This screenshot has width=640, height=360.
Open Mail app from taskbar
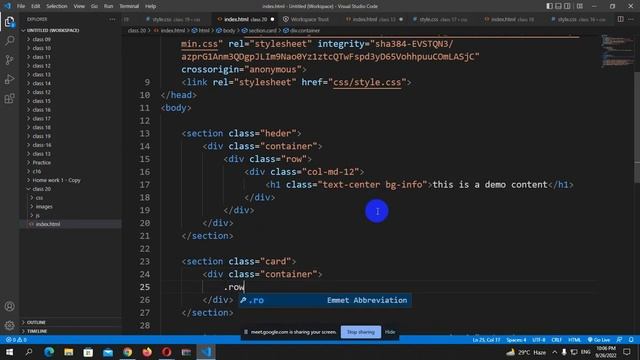pos(108,352)
